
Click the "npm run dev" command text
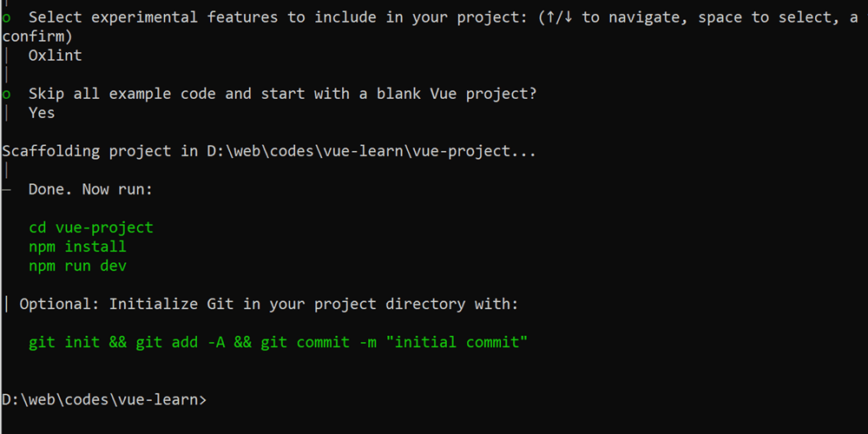[x=77, y=266]
